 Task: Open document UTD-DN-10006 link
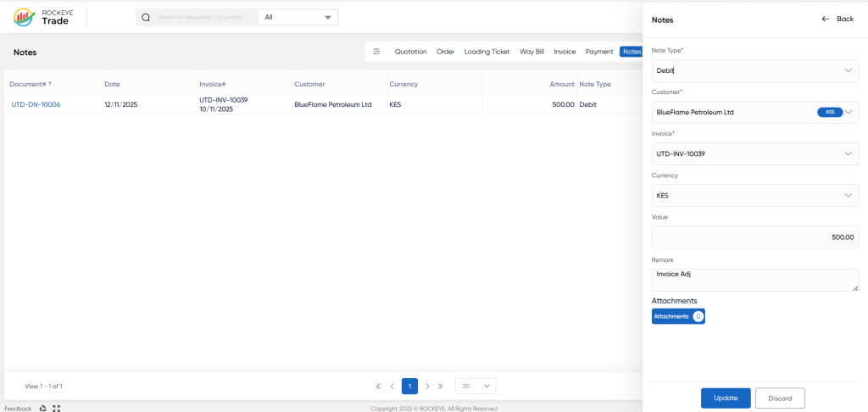pos(36,104)
